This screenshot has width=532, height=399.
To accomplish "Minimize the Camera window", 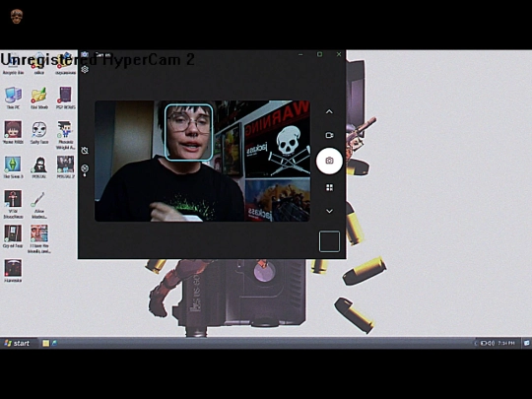I will [x=300, y=54].
